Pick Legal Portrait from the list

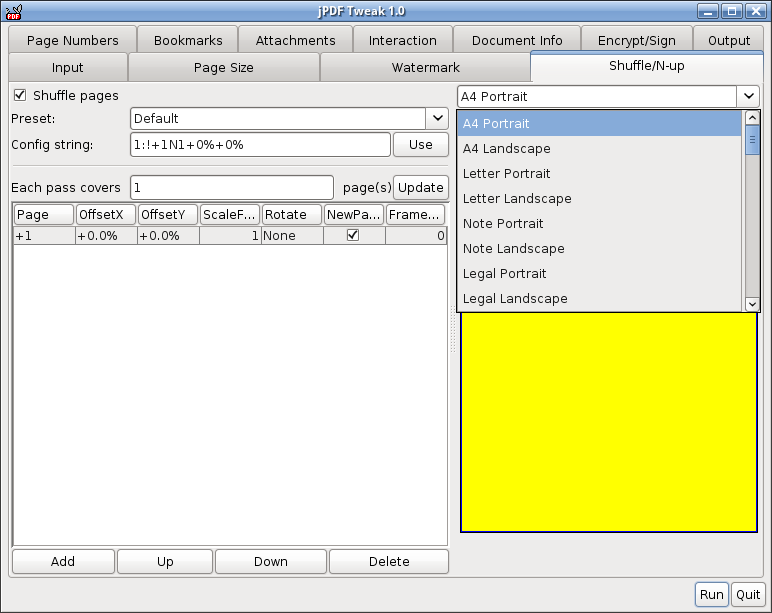pyautogui.click(x=599, y=273)
